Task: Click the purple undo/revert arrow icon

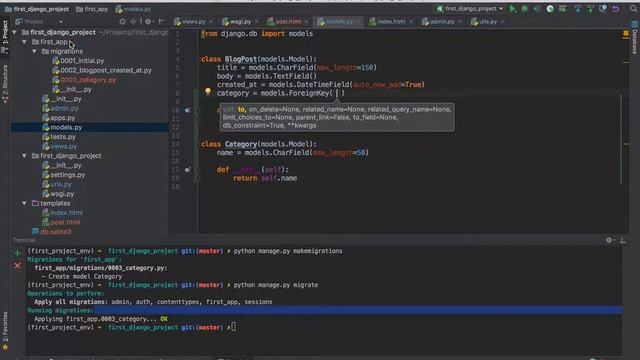Action: click(x=616, y=9)
